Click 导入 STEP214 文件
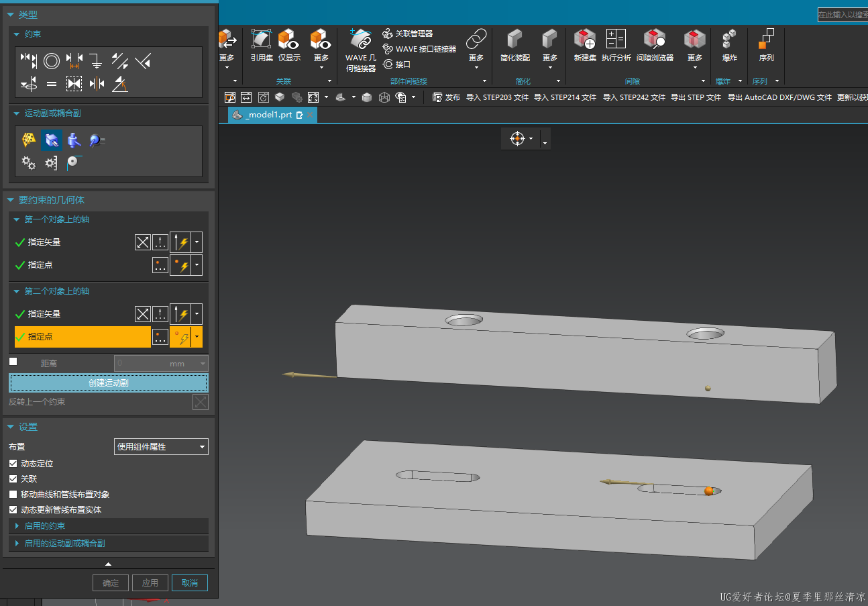The height and width of the screenshot is (606, 868). pyautogui.click(x=565, y=97)
